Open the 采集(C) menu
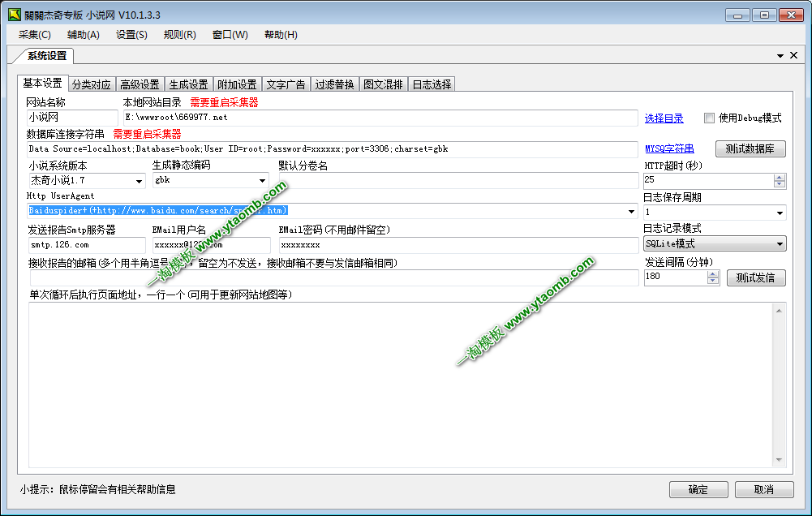This screenshot has height=516, width=812. pos(35,35)
